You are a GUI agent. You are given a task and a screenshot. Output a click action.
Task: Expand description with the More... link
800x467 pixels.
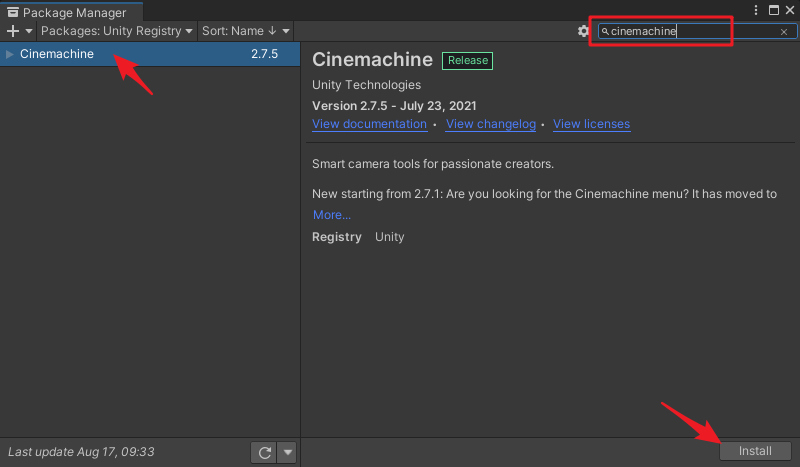pyautogui.click(x=332, y=215)
